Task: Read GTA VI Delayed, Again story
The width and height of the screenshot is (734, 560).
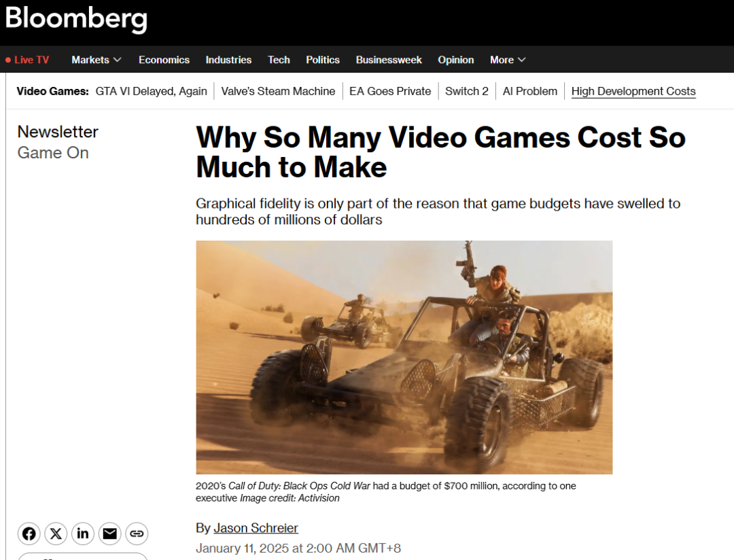Action: [151, 91]
